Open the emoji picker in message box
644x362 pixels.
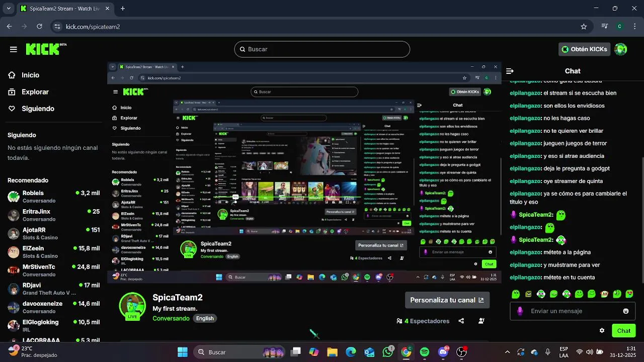pyautogui.click(x=626, y=311)
